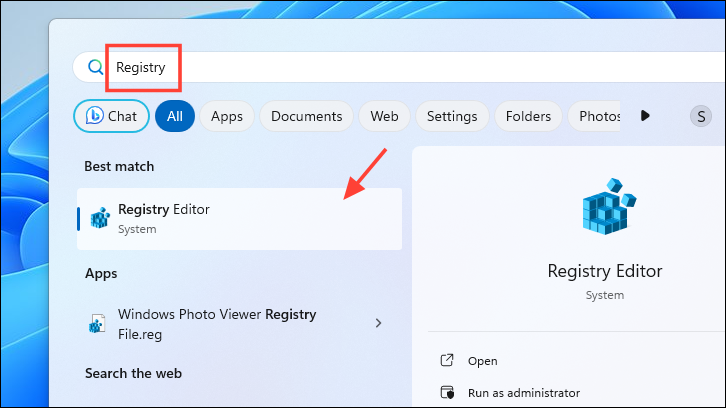Click the search magnifier icon
Screen dimensions: 726x408
(95, 67)
